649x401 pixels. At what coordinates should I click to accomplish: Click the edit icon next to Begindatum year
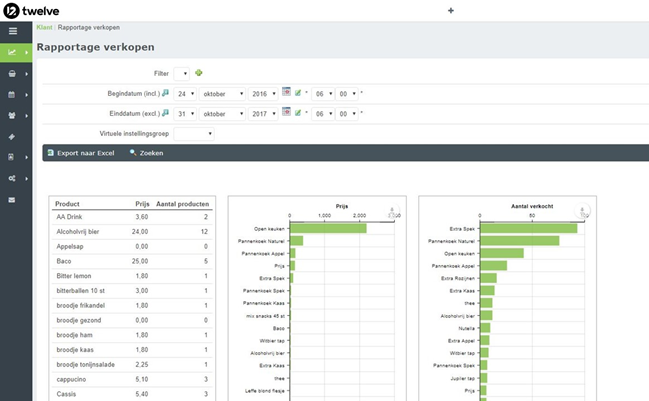click(x=298, y=93)
